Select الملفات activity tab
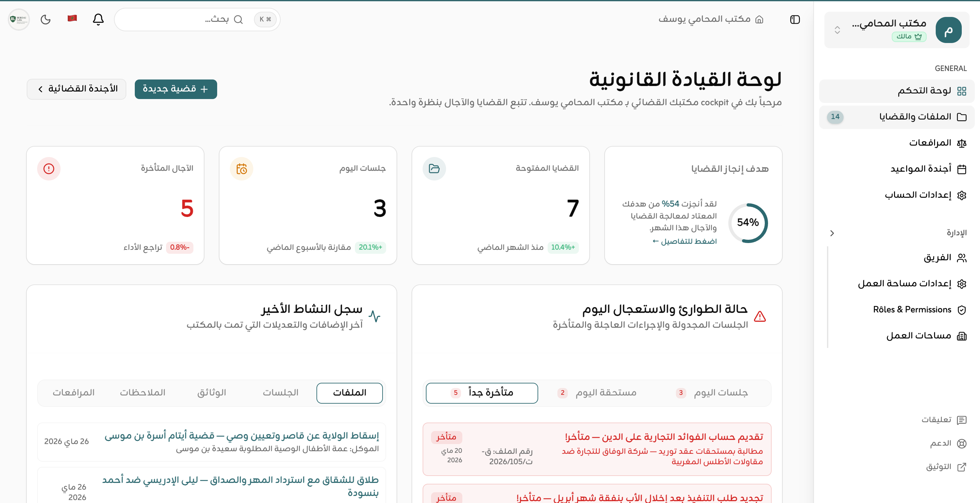 click(x=350, y=393)
